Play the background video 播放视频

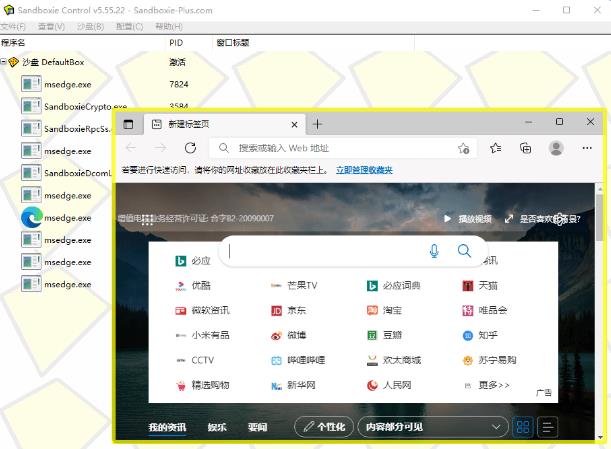click(468, 219)
